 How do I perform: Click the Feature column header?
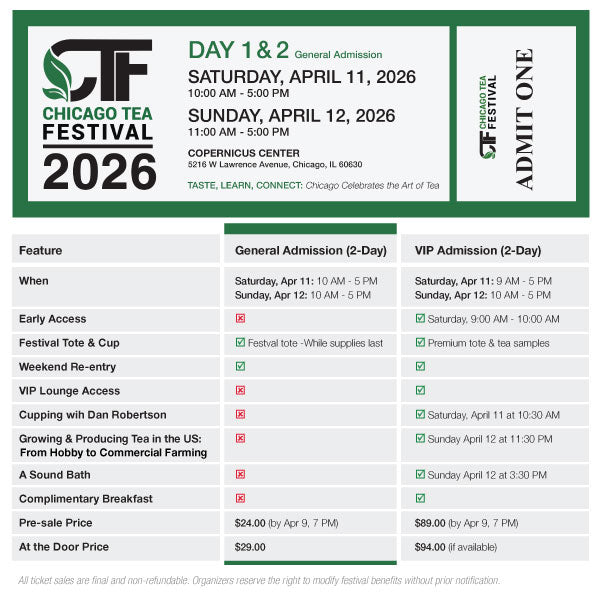click(x=40, y=251)
